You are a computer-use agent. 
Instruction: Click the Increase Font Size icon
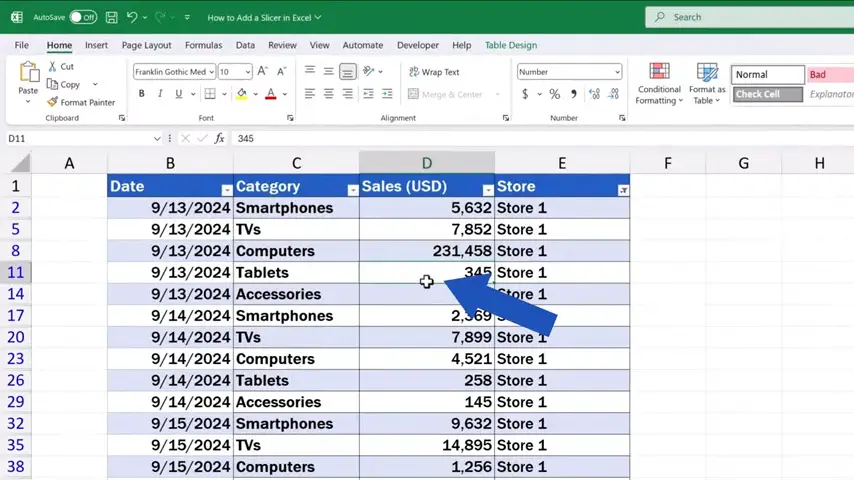click(x=263, y=72)
